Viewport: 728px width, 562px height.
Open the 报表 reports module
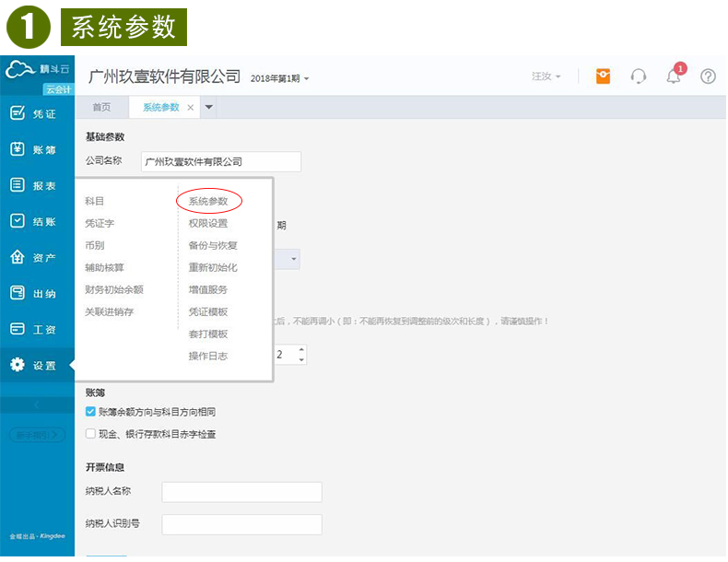point(33,185)
